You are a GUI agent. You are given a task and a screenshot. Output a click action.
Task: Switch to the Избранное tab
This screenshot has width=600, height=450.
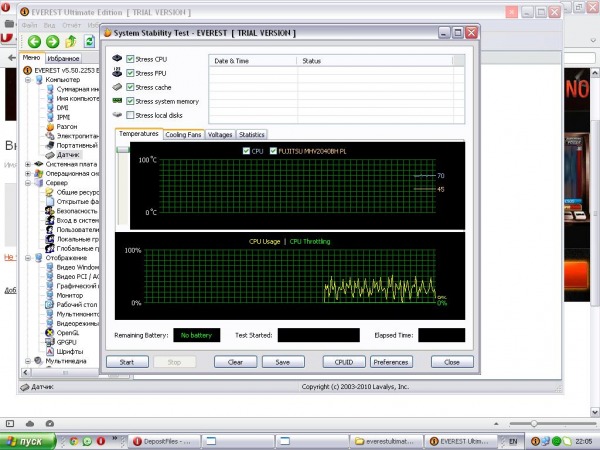pyautogui.click(x=63, y=59)
